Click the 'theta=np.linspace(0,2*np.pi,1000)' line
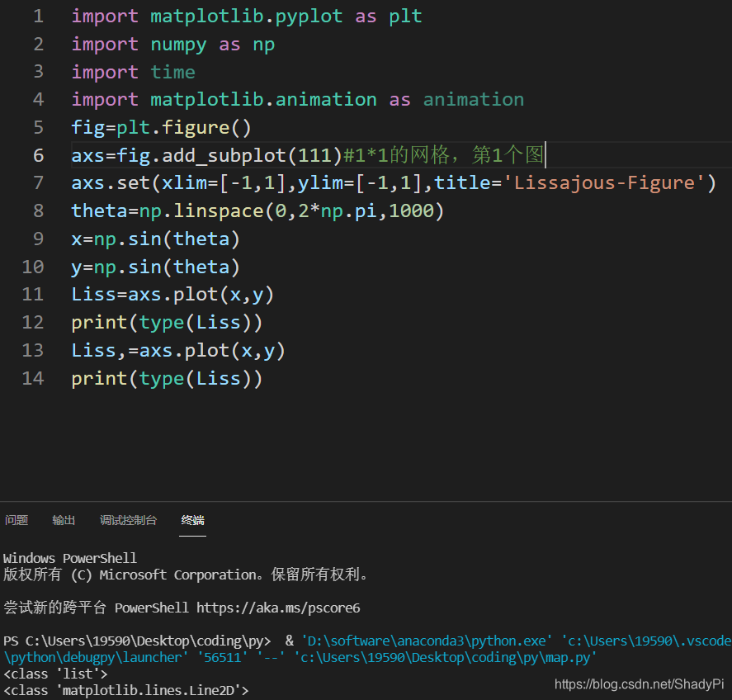Screen dimensions: 732x700 click(257, 211)
